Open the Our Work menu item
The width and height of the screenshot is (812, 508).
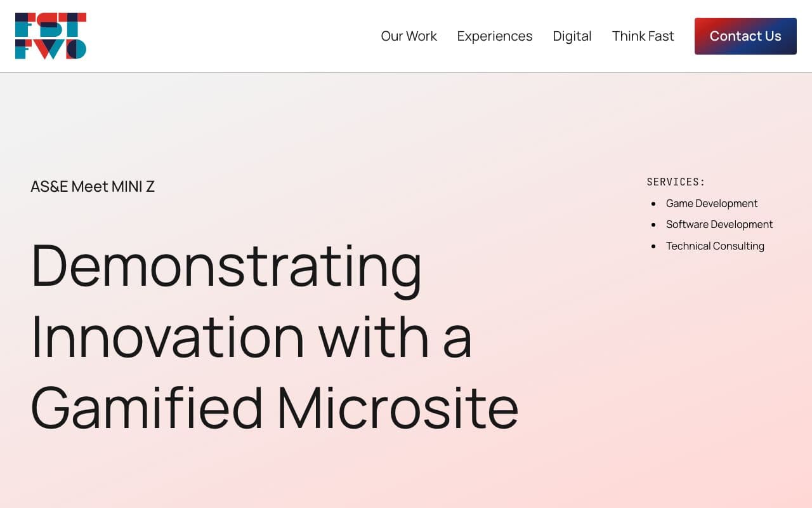[409, 36]
